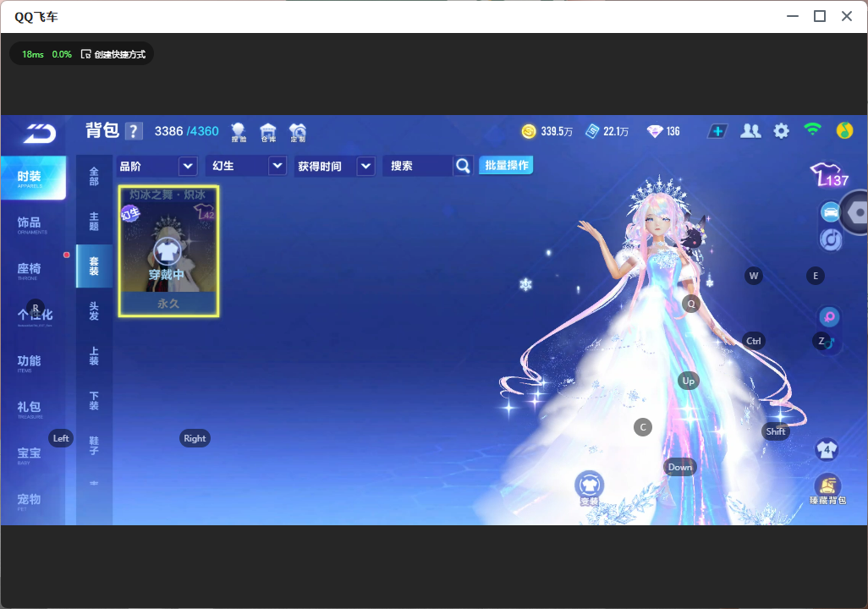Screen dimensions: 868x609
Task: Select the 灼冰之舞·炽冰 outfit card
Action: pos(169,251)
